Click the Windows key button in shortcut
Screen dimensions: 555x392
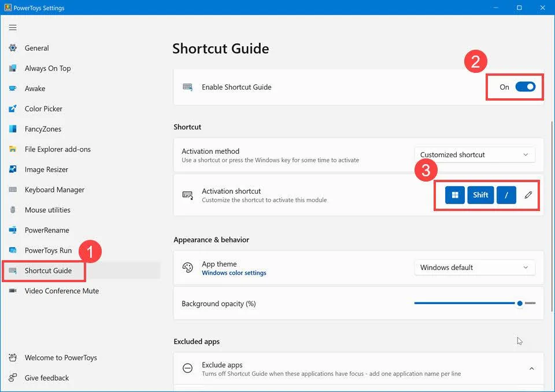pos(455,195)
